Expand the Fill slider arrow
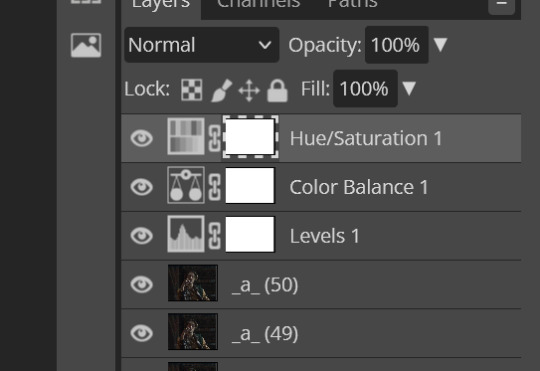This screenshot has width=540, height=371. (409, 89)
